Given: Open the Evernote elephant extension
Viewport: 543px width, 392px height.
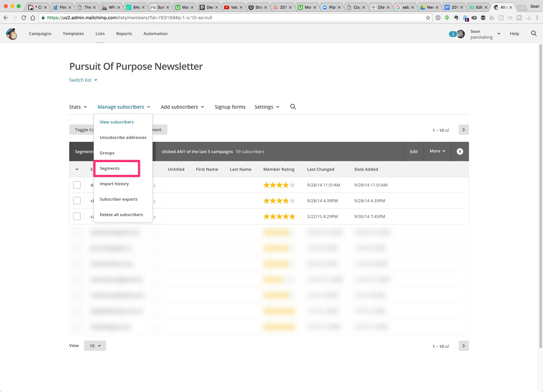Looking at the screenshot, I should [456, 18].
